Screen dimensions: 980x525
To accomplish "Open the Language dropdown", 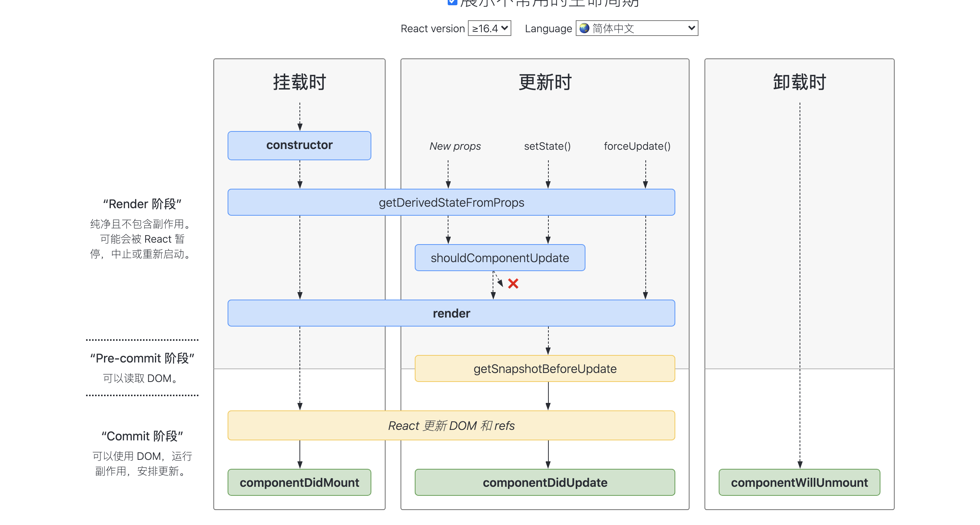I will pyautogui.click(x=637, y=28).
